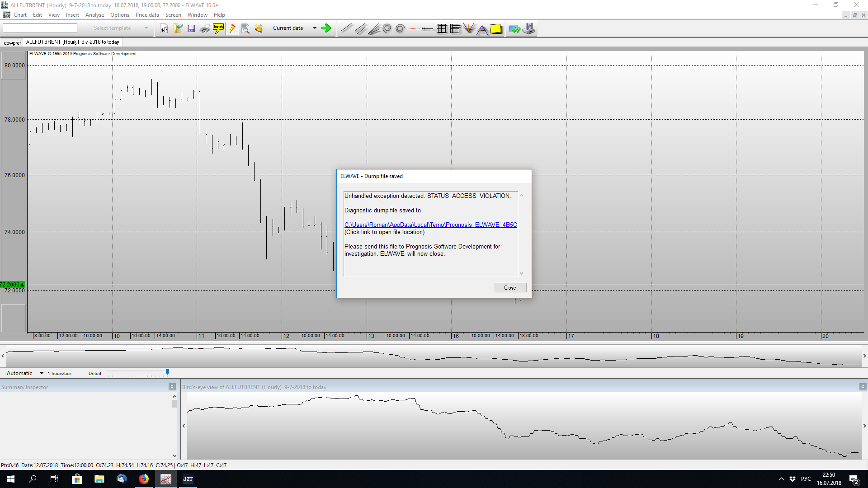The width and height of the screenshot is (868, 488).
Task: Click Close in the dump file dialog
Action: click(510, 288)
